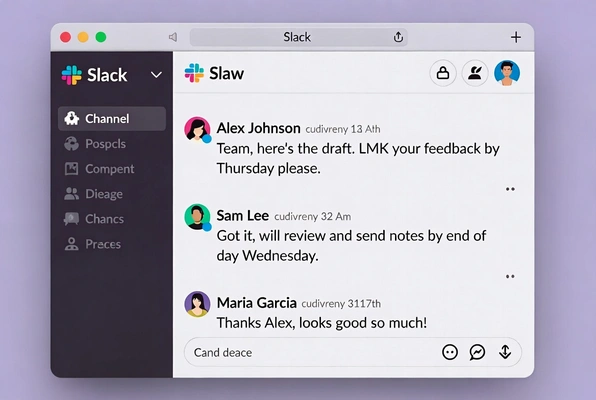Open the user profile avatar at top right
This screenshot has width=596, height=400.
pos(507,73)
